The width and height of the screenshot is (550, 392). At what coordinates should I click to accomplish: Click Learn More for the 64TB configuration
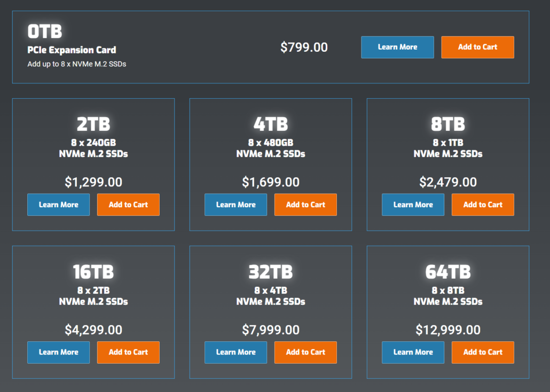click(x=413, y=352)
